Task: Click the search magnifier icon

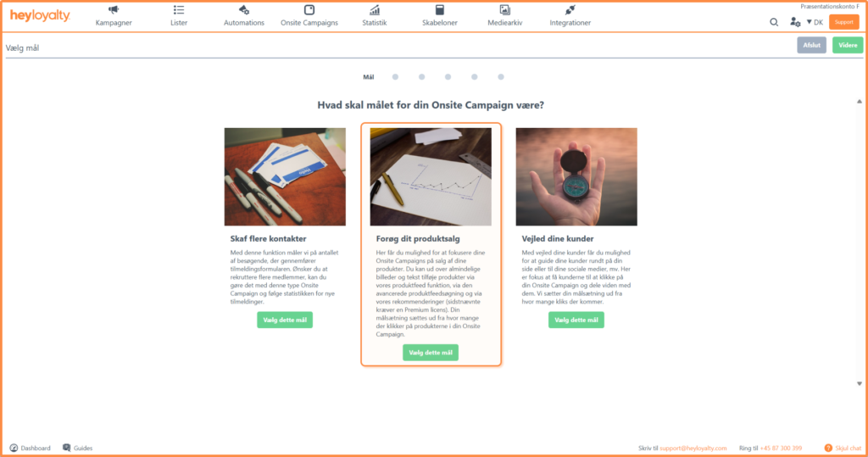Action: (774, 22)
